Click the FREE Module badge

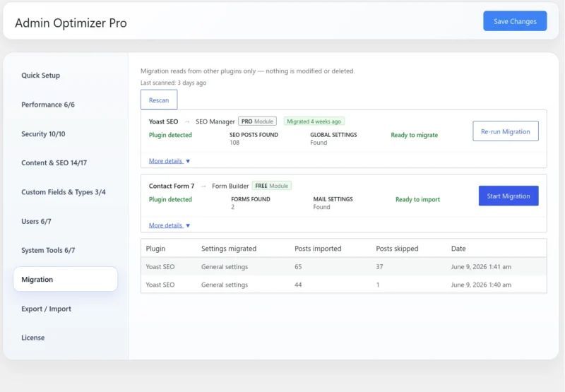272,186
